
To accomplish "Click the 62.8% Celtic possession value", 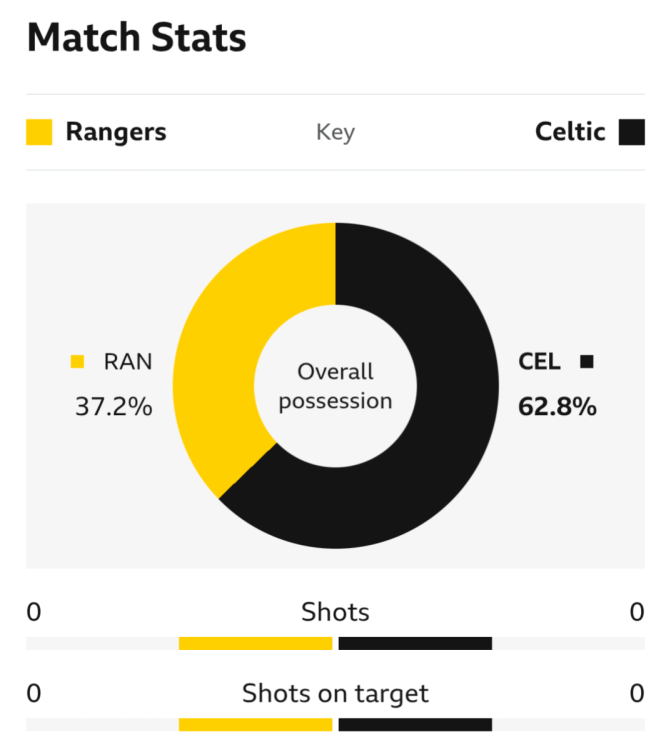I will pyautogui.click(x=557, y=407).
